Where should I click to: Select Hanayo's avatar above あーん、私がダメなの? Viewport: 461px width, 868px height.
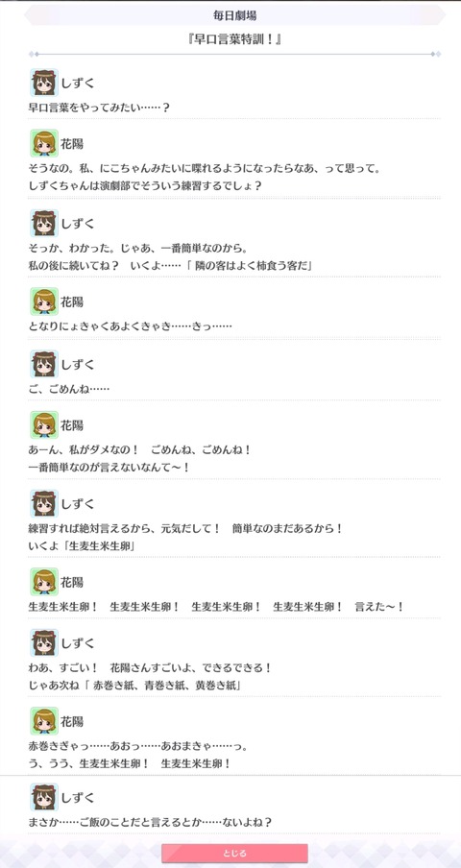coord(44,425)
